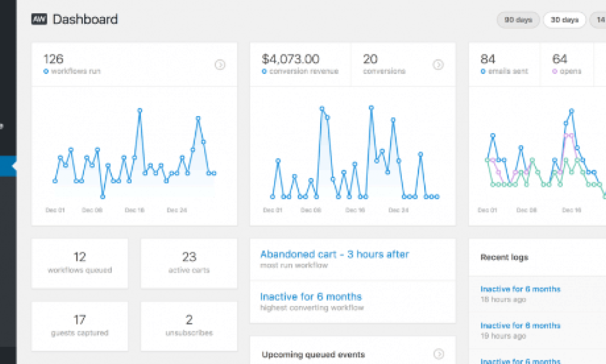Click the AW logo beside Dashboard

click(x=39, y=20)
